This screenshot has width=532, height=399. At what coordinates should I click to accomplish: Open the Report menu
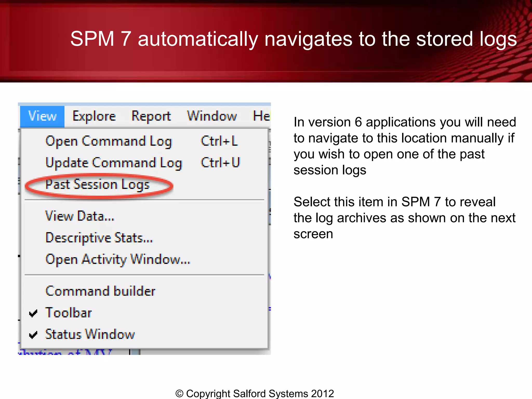coord(151,116)
